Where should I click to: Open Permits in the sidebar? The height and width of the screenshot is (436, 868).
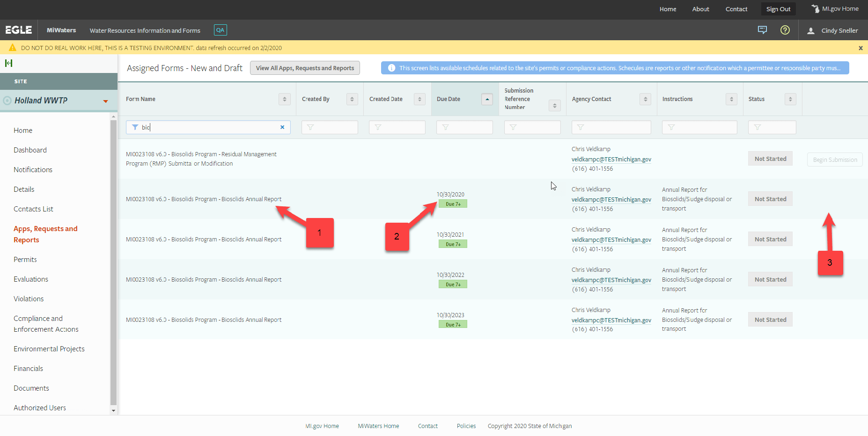(25, 260)
